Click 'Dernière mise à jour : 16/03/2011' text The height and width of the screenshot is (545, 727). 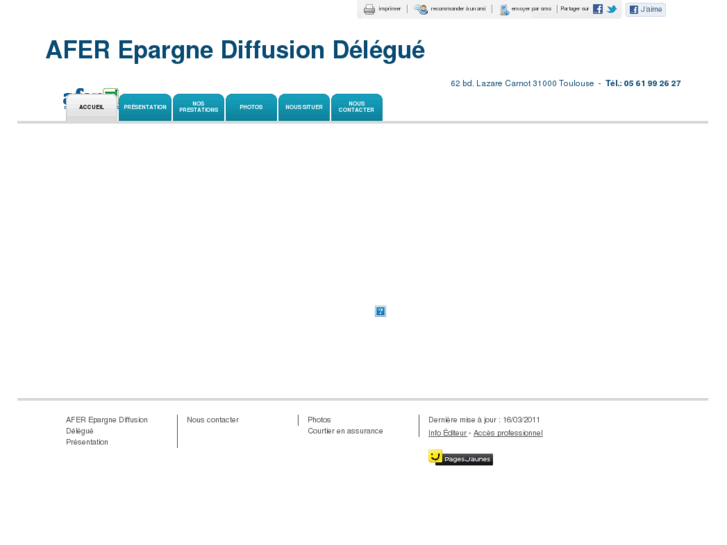pyautogui.click(x=484, y=420)
